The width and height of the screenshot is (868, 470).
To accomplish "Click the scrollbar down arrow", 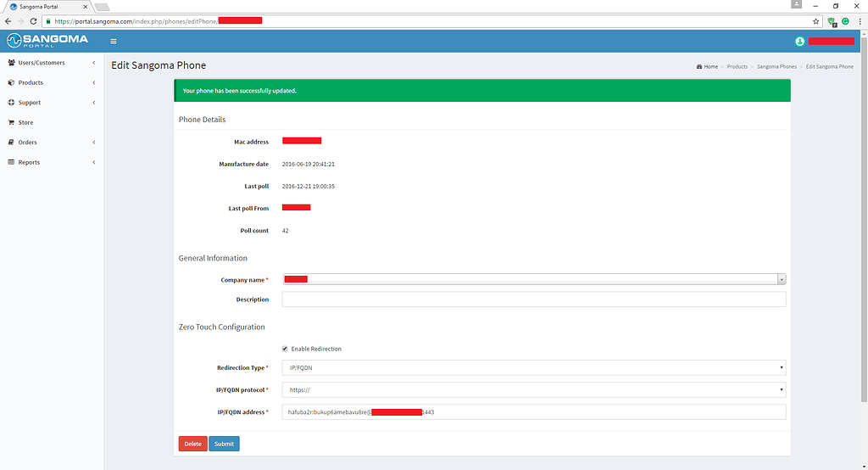I will 864,466.
